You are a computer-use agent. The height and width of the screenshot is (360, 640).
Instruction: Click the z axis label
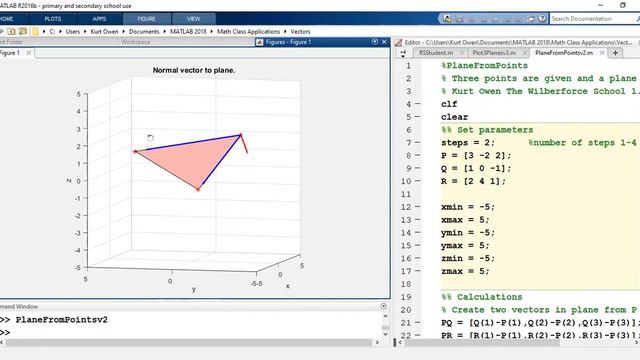pyautogui.click(x=69, y=181)
